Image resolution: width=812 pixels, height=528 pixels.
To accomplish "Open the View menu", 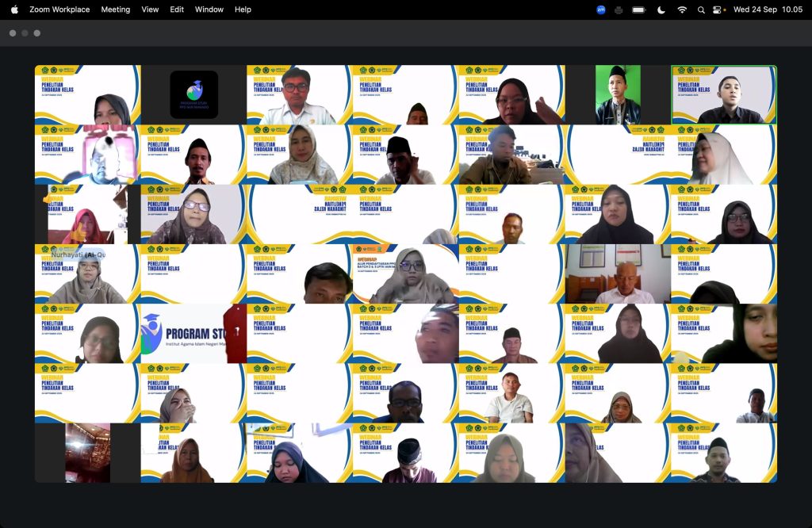I will pos(150,10).
